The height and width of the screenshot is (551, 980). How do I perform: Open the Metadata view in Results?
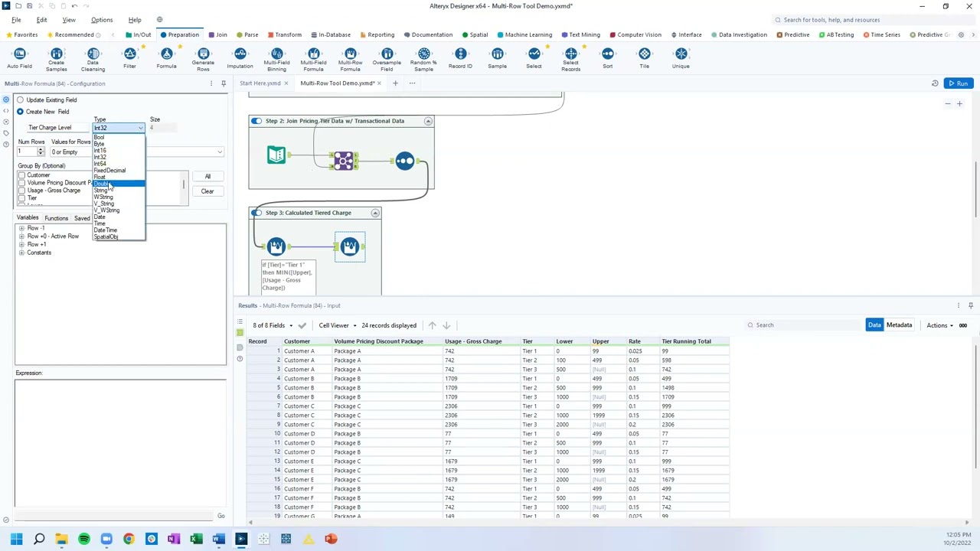899,325
